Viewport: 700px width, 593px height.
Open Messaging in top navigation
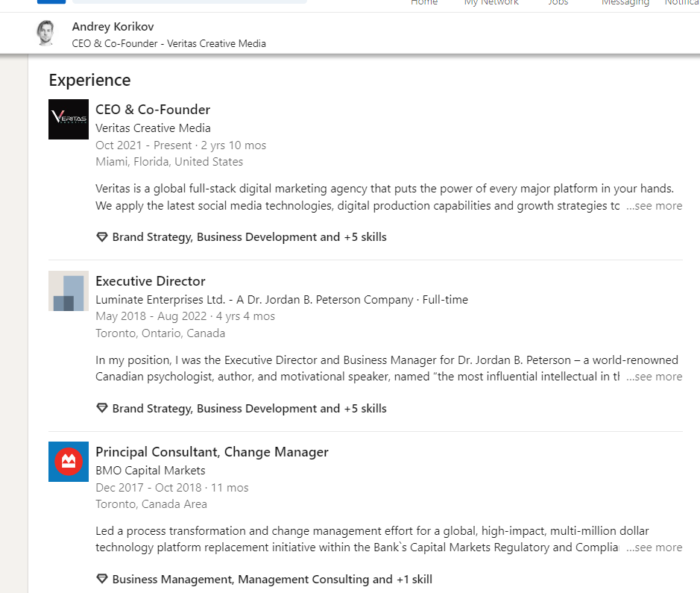[x=625, y=3]
